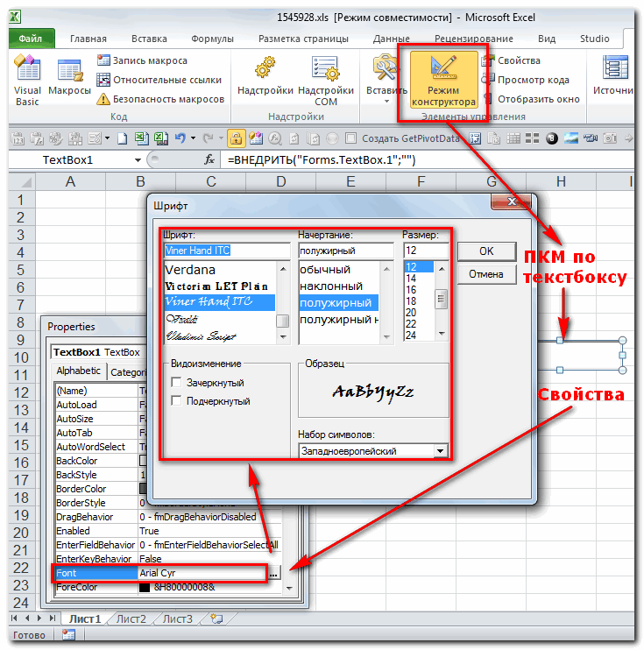The width and height of the screenshot is (644, 650).
Task: Expand the Вставить controls dropdown
Action: (x=386, y=101)
